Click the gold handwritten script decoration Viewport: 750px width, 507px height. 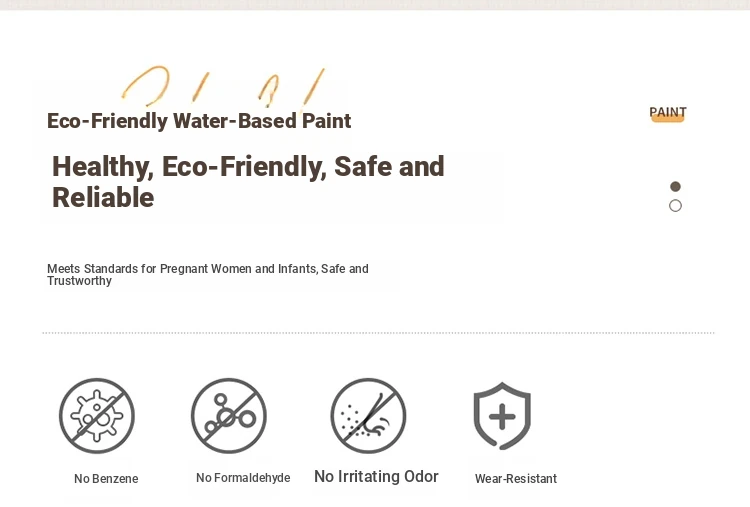coord(223,86)
